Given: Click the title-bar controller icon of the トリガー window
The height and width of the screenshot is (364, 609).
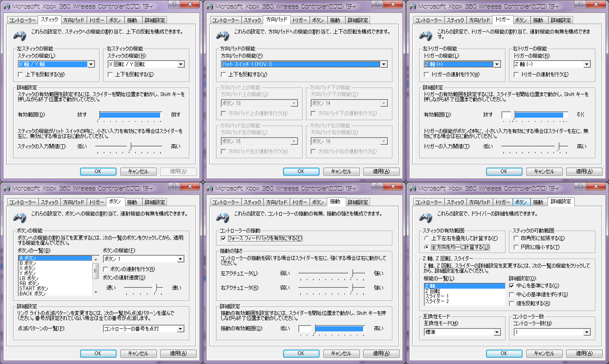Looking at the screenshot, I should [412, 6].
